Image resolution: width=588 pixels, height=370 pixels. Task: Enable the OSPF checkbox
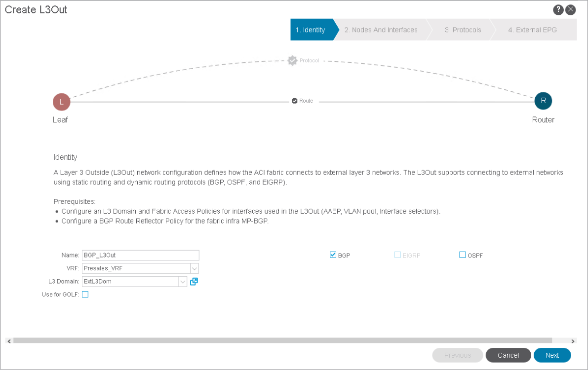click(463, 255)
